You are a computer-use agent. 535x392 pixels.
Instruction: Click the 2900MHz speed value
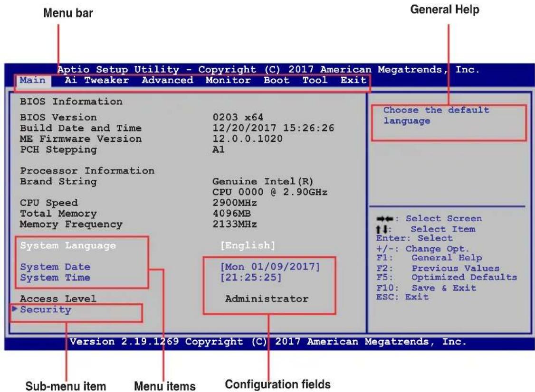click(x=234, y=203)
